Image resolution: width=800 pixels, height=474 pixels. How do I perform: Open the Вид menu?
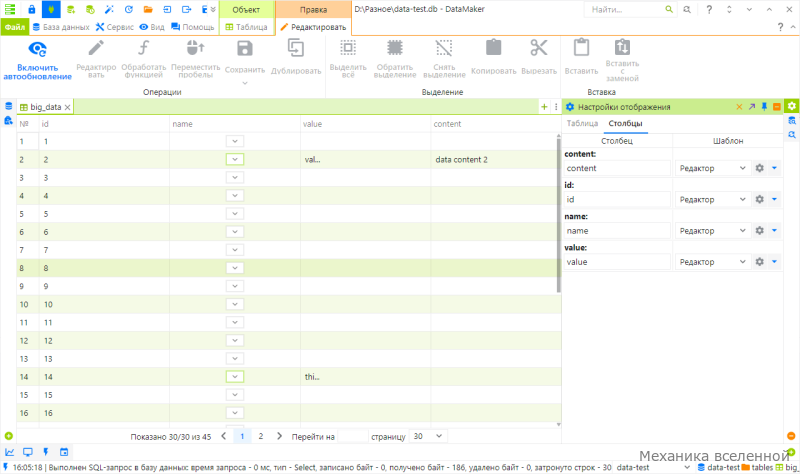[152, 27]
